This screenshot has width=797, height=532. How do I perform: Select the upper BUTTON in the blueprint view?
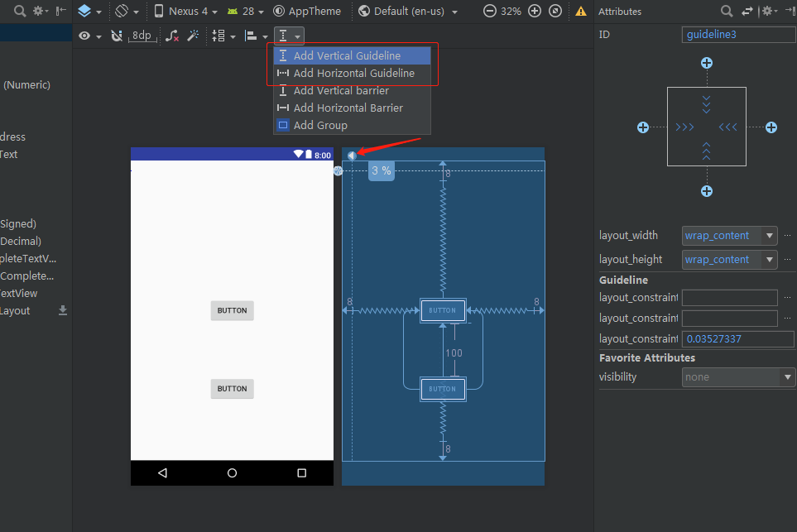coord(443,310)
